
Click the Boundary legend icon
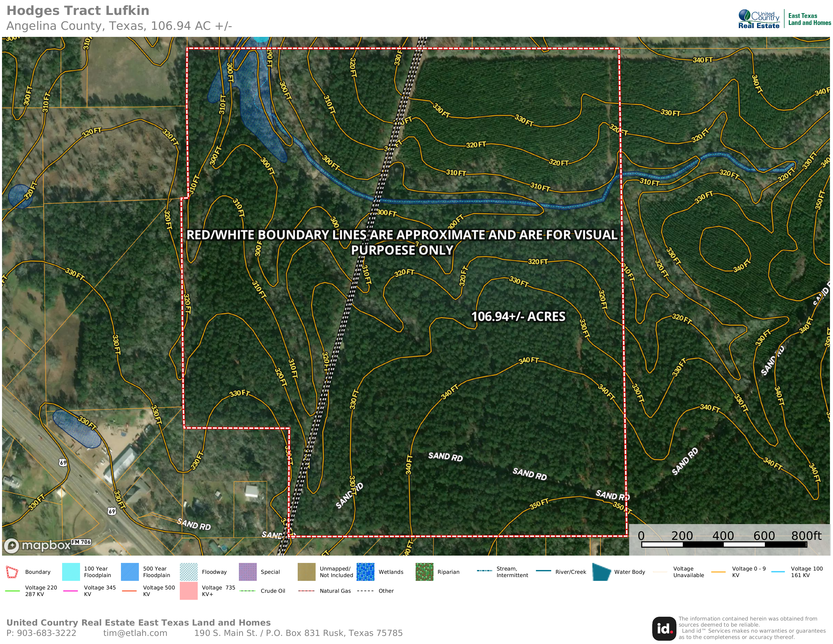(x=12, y=572)
